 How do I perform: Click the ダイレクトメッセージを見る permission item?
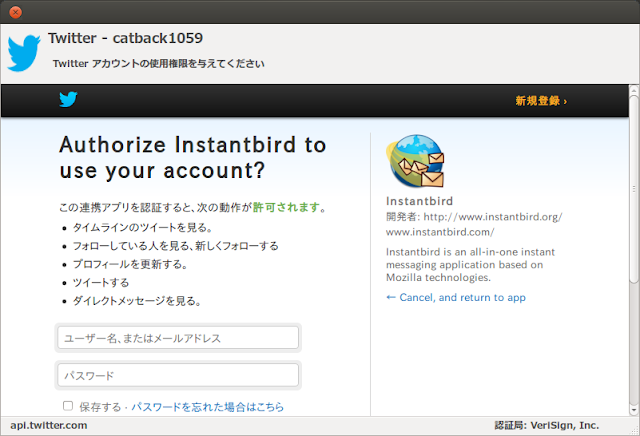coord(137,301)
